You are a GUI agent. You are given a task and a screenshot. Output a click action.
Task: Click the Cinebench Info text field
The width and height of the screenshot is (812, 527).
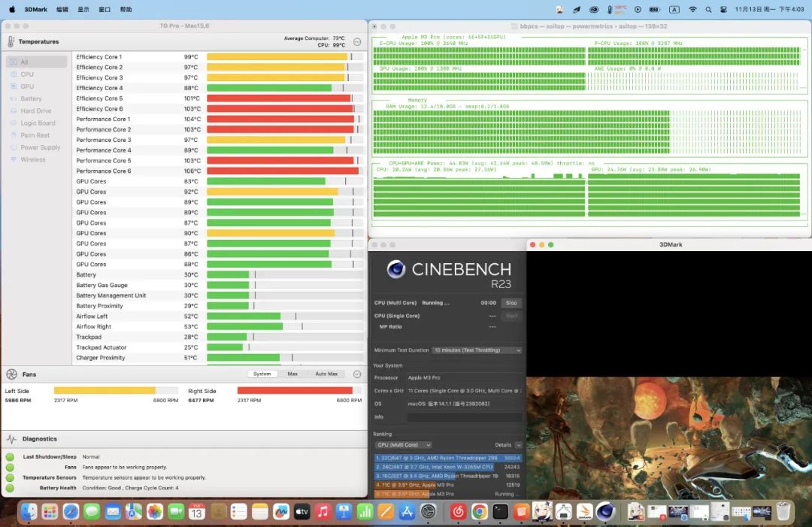464,417
